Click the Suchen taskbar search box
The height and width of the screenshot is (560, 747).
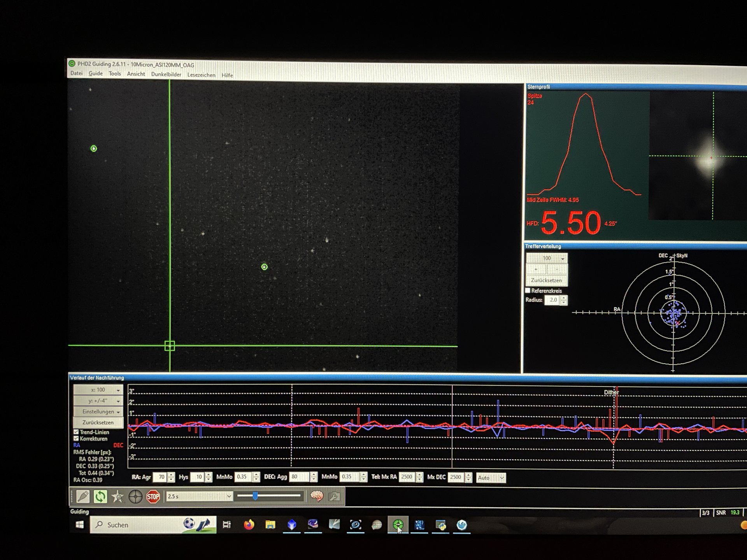(x=153, y=525)
